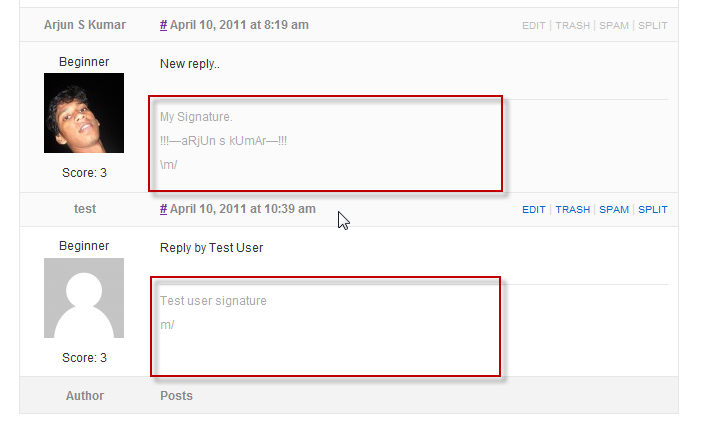
Task: Edit the test user's reply
Action: [534, 210]
